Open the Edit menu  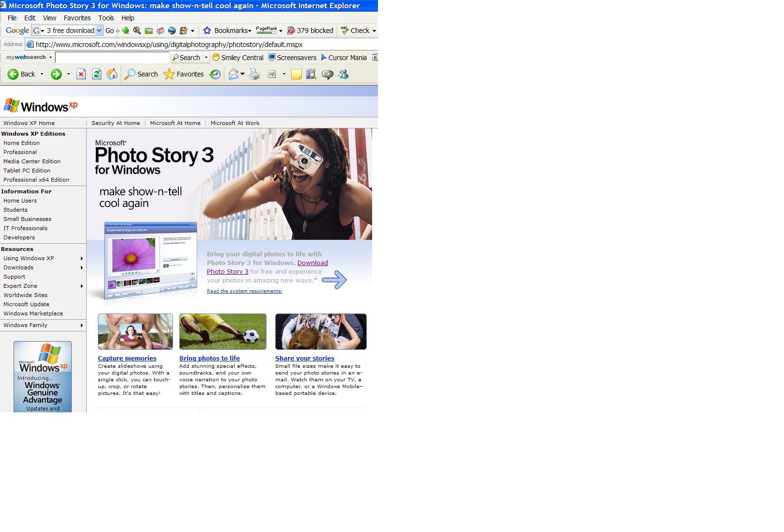(30, 18)
